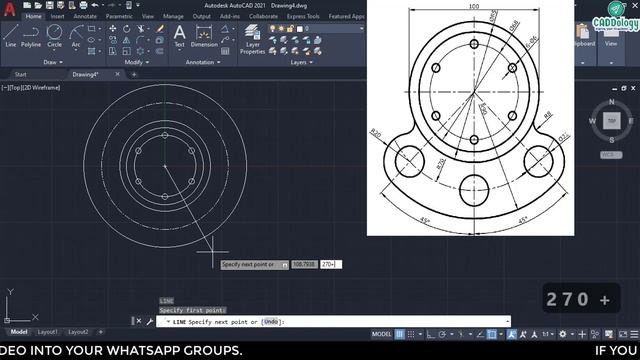Switch to the Insert ribbon tab

[x=58, y=16]
